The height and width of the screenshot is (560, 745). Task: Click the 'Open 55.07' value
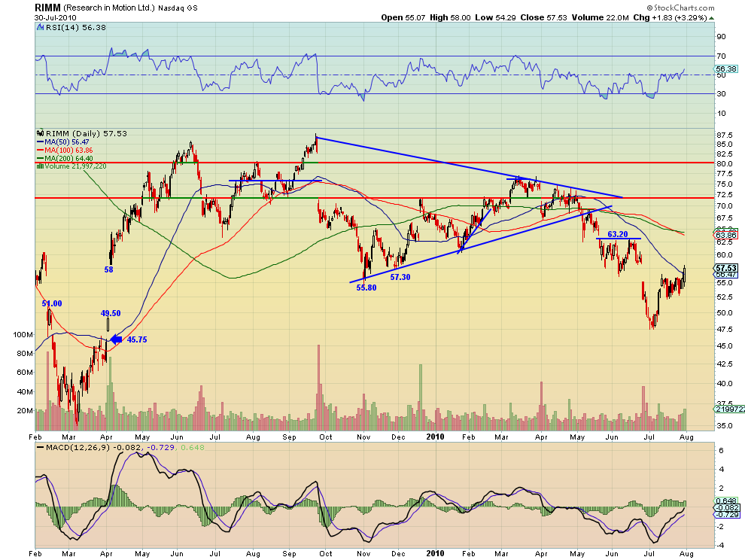403,17
